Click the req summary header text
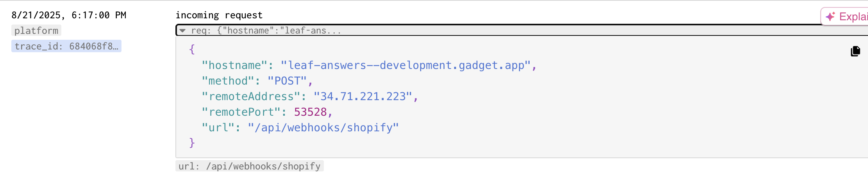 [266, 30]
